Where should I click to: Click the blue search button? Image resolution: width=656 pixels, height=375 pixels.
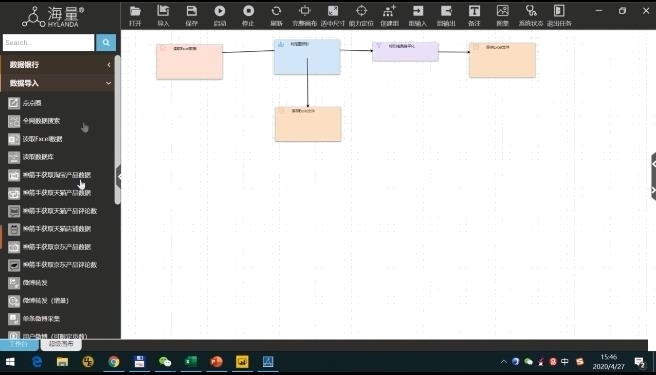click(106, 42)
